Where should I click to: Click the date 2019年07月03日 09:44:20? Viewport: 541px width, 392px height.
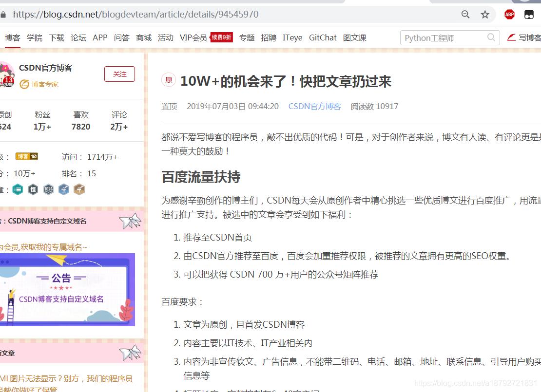pos(232,106)
